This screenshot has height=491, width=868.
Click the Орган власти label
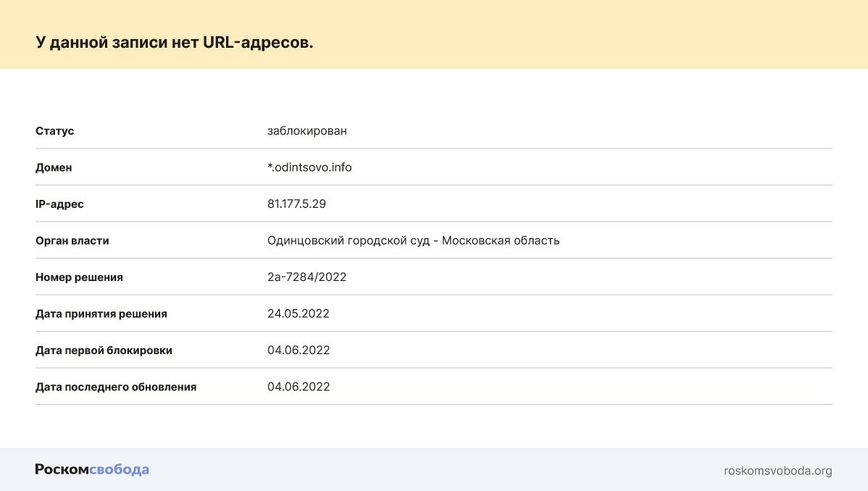72,240
